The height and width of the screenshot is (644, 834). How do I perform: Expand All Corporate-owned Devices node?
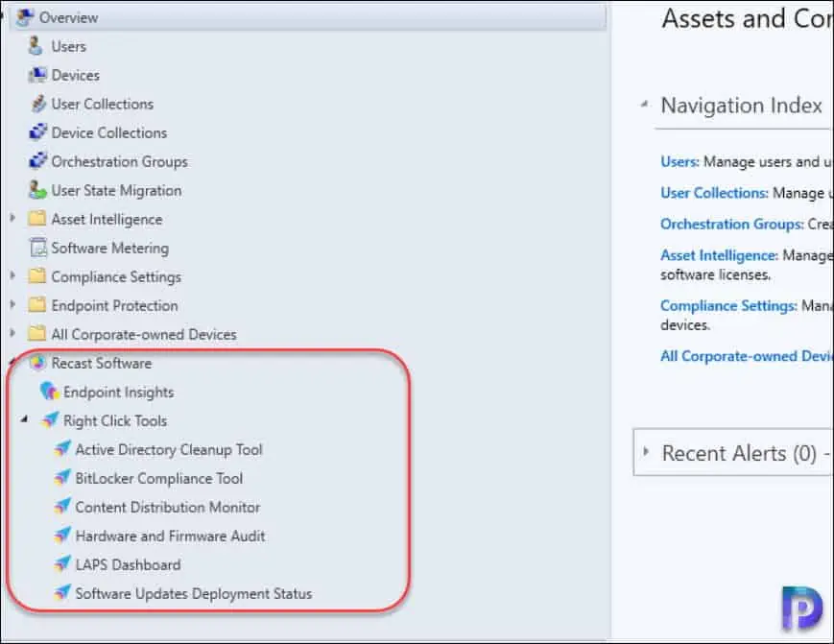coord(12,333)
